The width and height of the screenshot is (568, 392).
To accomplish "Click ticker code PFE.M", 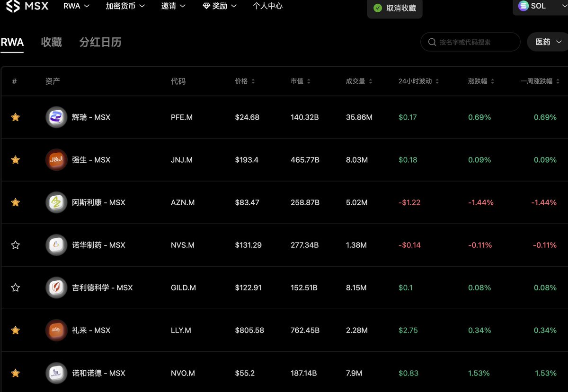I will [182, 117].
